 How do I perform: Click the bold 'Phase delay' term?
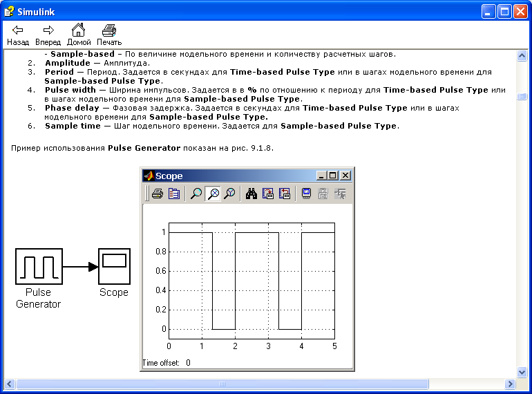[x=72, y=108]
